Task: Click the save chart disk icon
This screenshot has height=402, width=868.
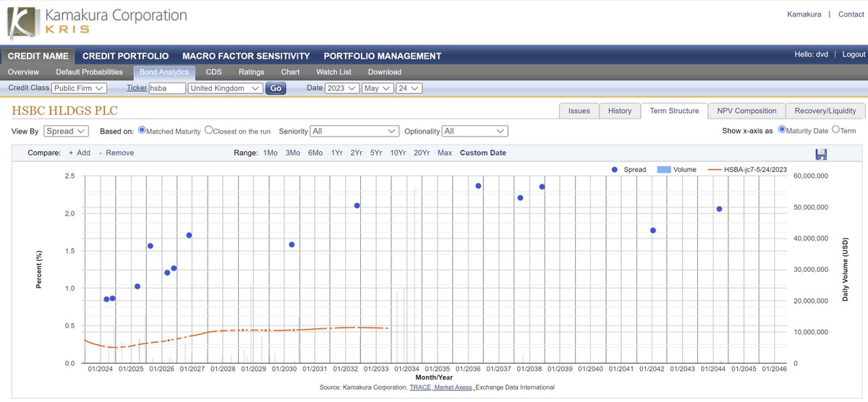Action: click(820, 154)
